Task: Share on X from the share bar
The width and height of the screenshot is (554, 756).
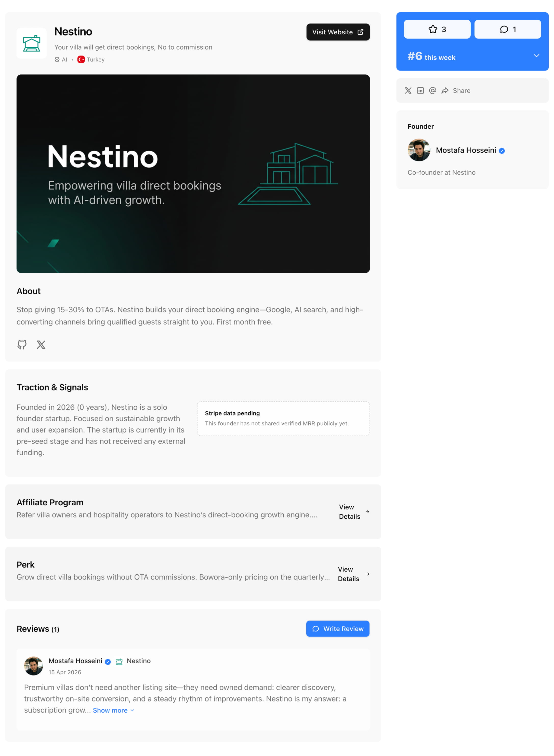Action: 408,90
